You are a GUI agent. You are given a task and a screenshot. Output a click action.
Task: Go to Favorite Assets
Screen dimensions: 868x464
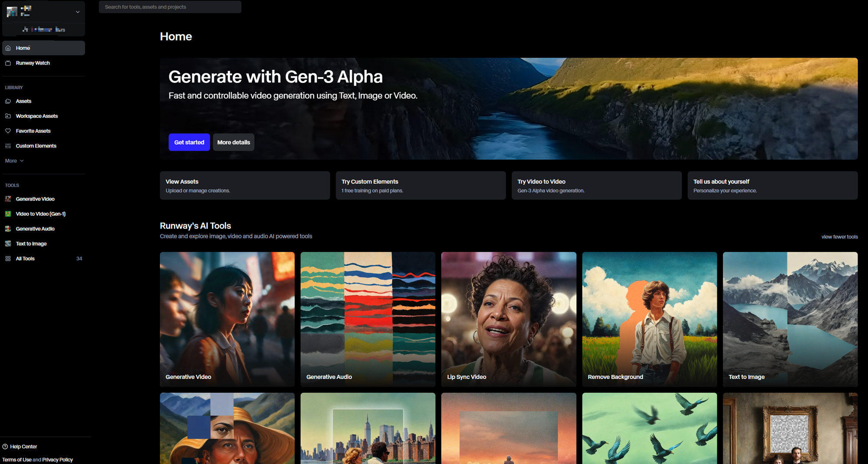pyautogui.click(x=43, y=131)
